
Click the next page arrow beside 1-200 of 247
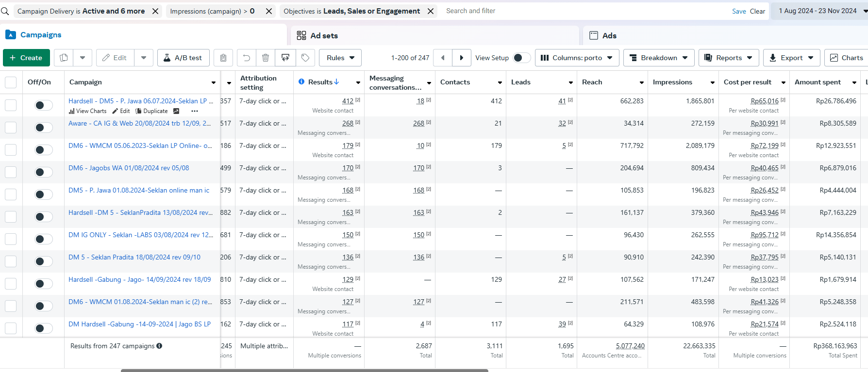coord(461,58)
